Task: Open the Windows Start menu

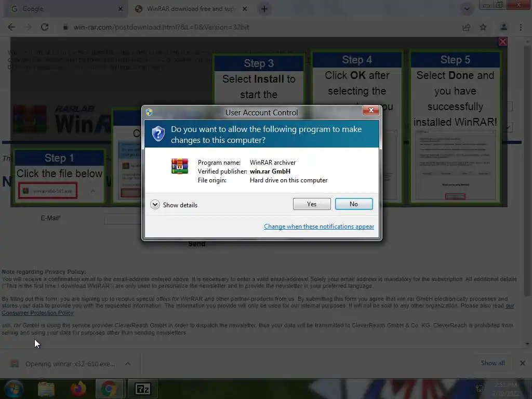Action: (x=14, y=389)
